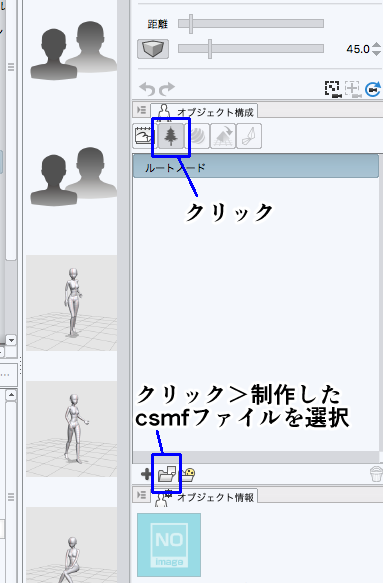Switch to the オブジェクト情報 tab

[204, 496]
